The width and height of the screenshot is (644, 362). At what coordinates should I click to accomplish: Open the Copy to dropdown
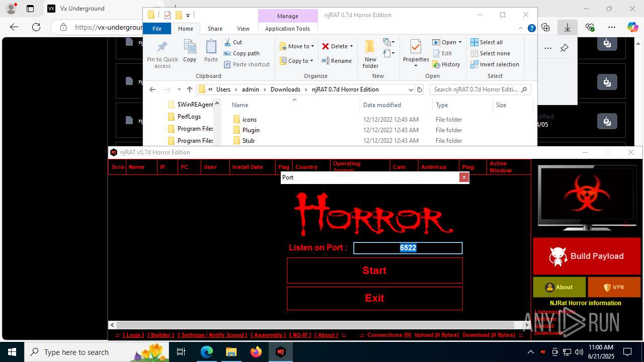coord(296,61)
